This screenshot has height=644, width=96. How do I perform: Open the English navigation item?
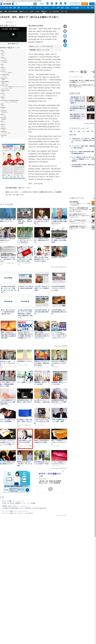pyautogui.click(x=67, y=8)
